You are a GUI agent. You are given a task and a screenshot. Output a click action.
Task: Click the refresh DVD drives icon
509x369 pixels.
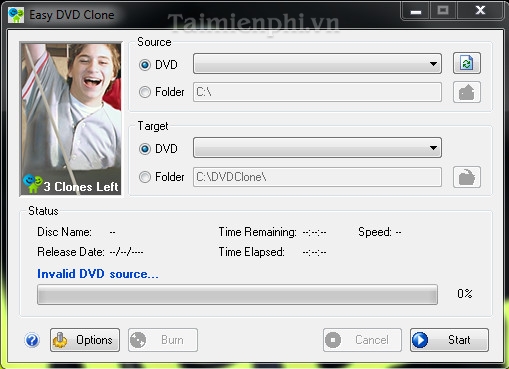(467, 63)
